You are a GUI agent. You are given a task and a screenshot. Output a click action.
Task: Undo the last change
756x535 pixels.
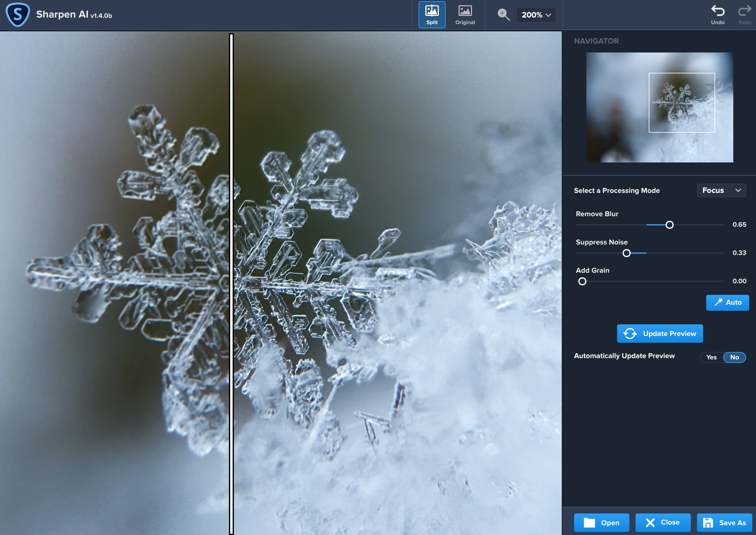[718, 15]
